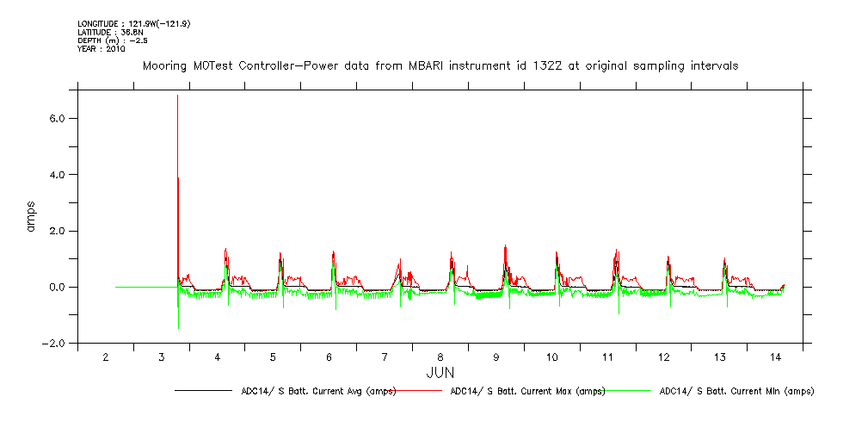Click day 14 on the time axis
This screenshot has height=434, width=868.
click(774, 357)
